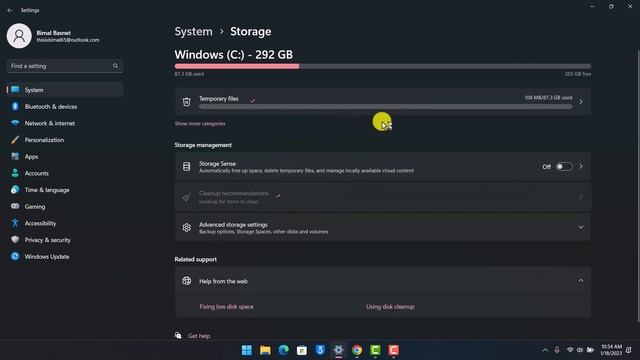Open the red recorder taskbar icon
Screen dimensions: 640x360
click(393, 350)
